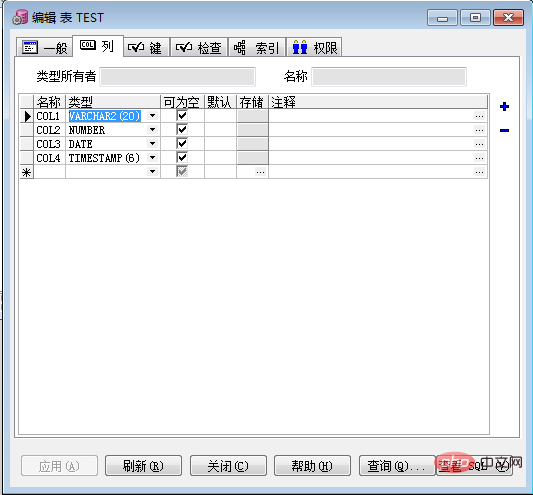Toggle nullable checkbox for COL2
533x495 pixels.
tap(182, 130)
